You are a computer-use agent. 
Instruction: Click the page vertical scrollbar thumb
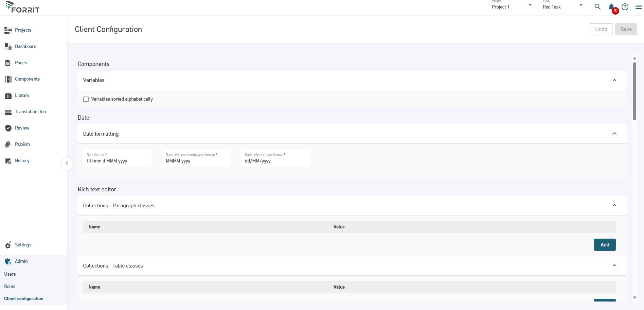[634, 91]
